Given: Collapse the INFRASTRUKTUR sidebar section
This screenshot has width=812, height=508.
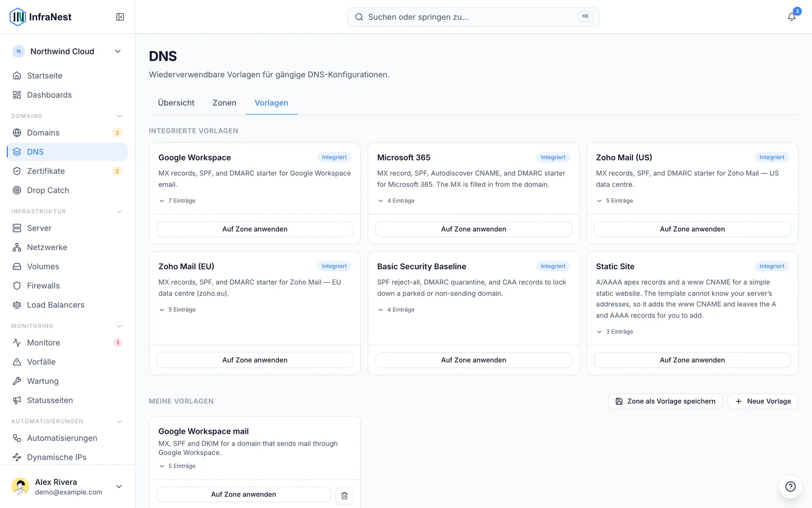Looking at the screenshot, I should coord(120,211).
